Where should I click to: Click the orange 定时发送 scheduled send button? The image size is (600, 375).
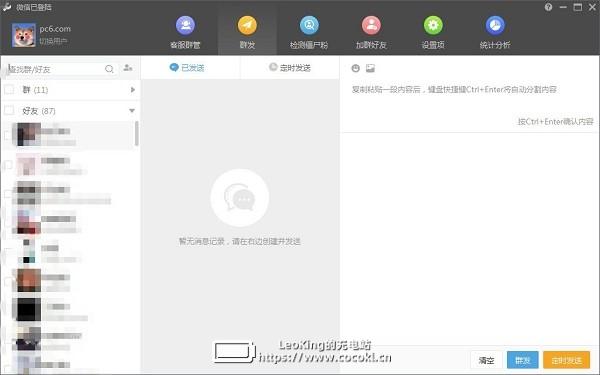[566, 360]
